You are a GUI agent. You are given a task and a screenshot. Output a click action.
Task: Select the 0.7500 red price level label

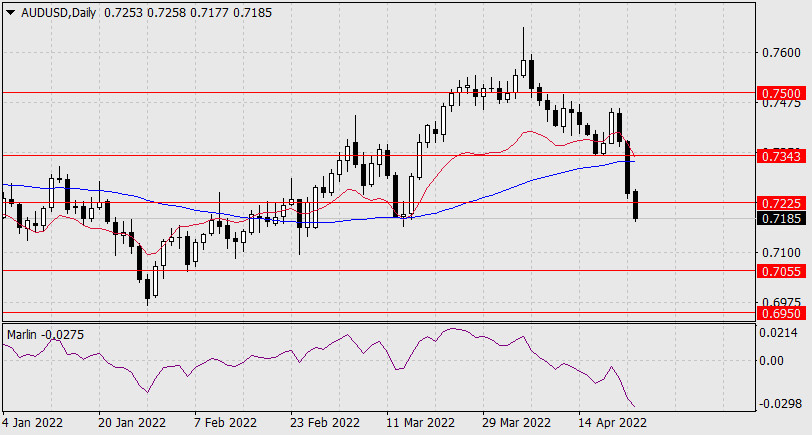point(781,93)
